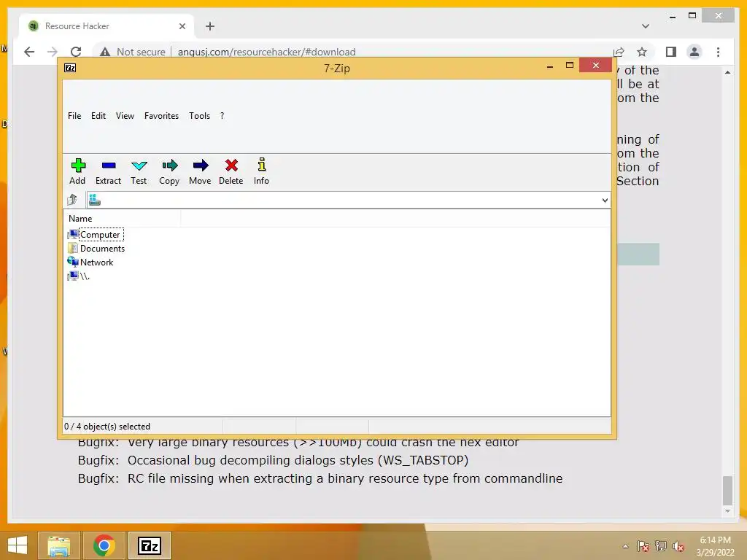Viewport: 747px width, 560px height.
Task: Click Chrome's forward navigation arrow
Action: coord(53,52)
